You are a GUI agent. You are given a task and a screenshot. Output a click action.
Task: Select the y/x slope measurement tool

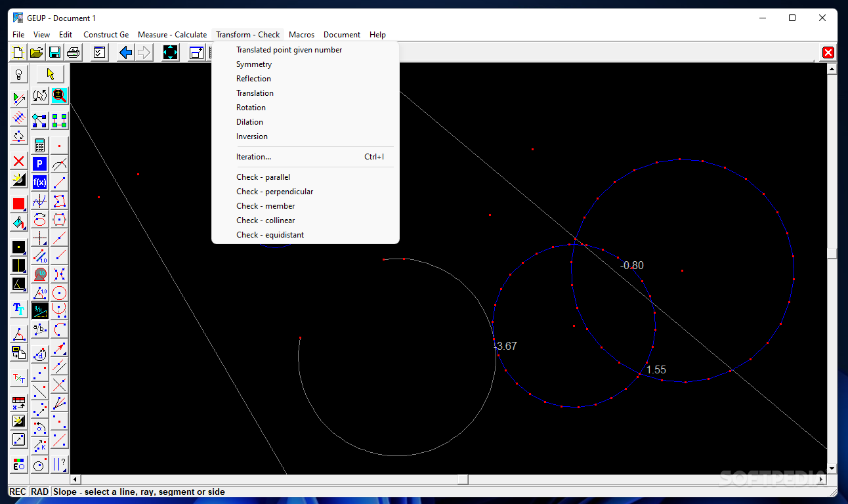click(x=40, y=310)
